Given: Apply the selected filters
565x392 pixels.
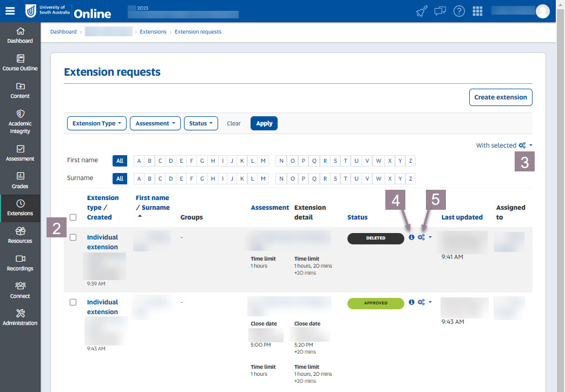Looking at the screenshot, I should coord(264,123).
